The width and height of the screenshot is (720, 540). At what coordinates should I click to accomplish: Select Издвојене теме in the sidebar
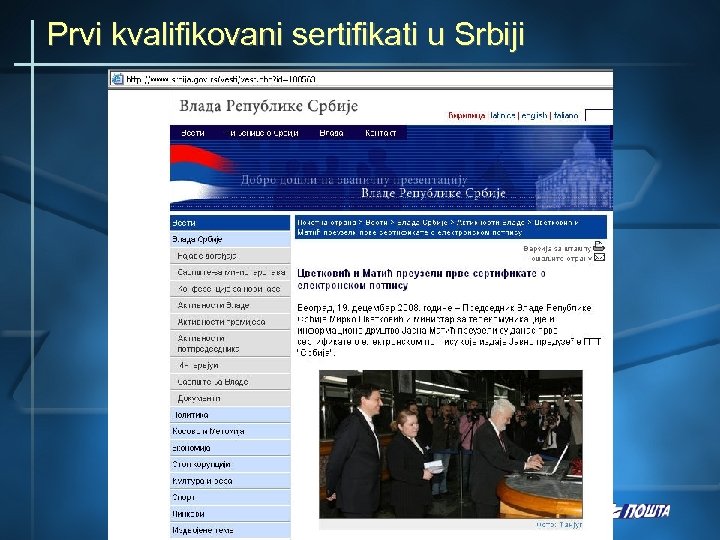230,530
